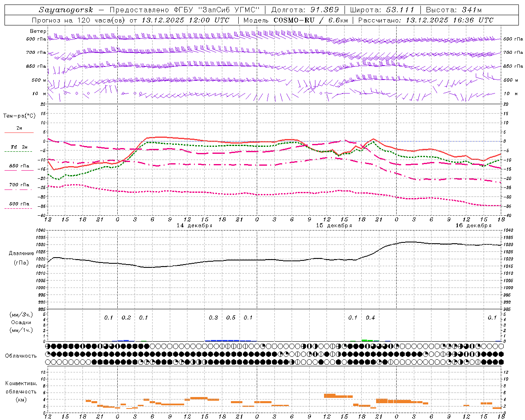
Task: Click the 0.5 precipitation value
Action: click(231, 318)
